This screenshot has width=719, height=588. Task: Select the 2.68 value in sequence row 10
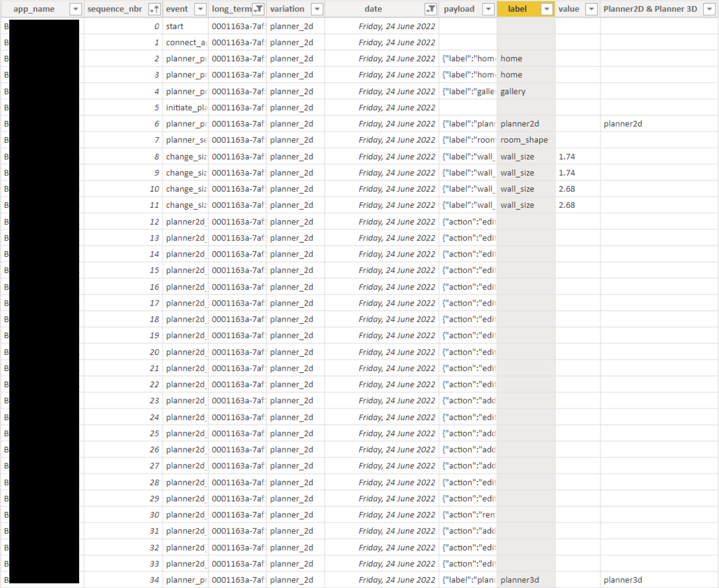[x=578, y=189]
